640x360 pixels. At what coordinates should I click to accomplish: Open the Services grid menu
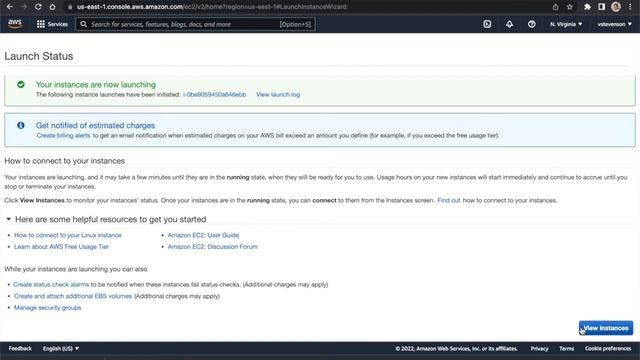click(x=52, y=24)
